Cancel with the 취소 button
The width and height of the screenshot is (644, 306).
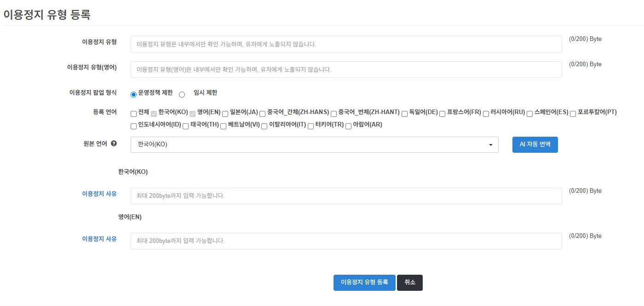pos(409,283)
